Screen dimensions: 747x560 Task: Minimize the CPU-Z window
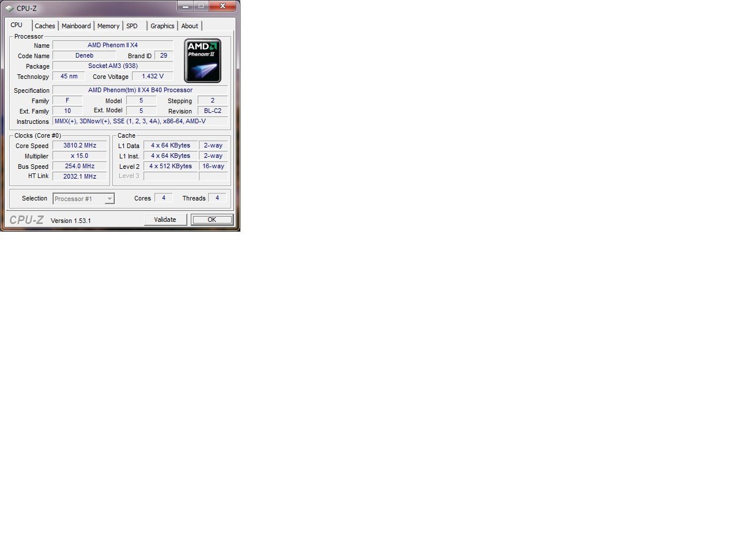click(186, 6)
